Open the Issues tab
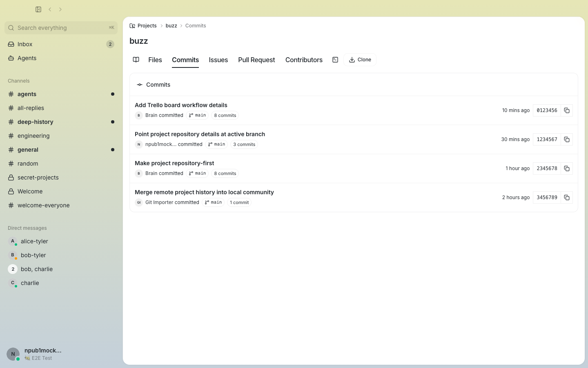Viewport: 588px width, 368px height. click(218, 60)
